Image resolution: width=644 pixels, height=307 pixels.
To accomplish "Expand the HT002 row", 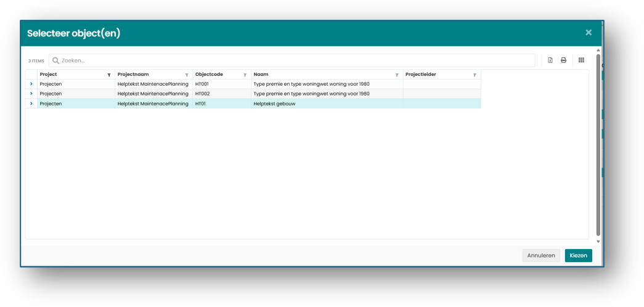I will (31, 94).
